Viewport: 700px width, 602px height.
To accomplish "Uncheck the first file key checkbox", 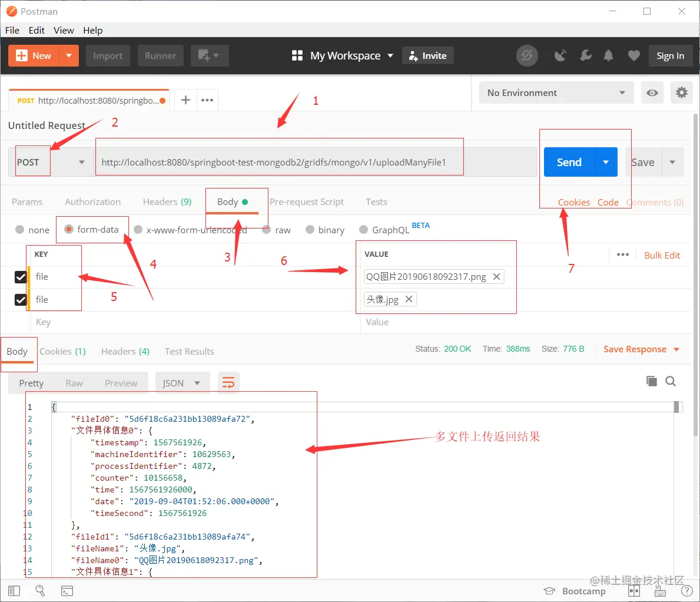I will click(21, 277).
